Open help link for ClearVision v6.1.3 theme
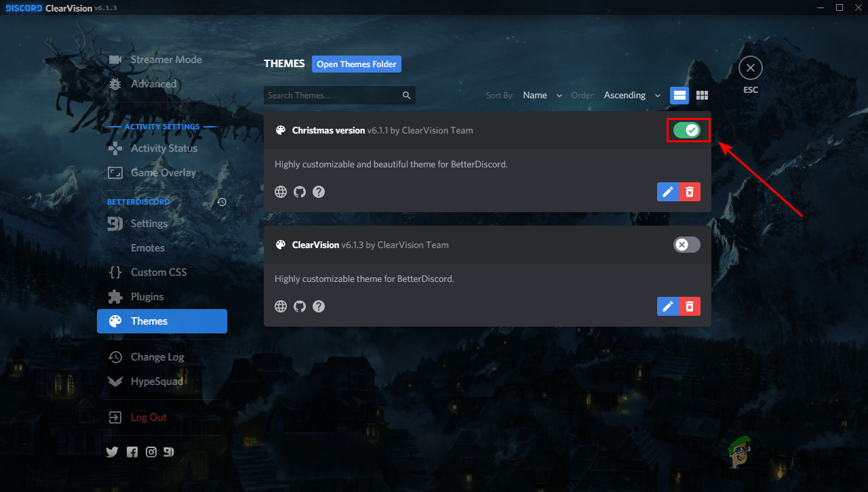 coord(319,306)
